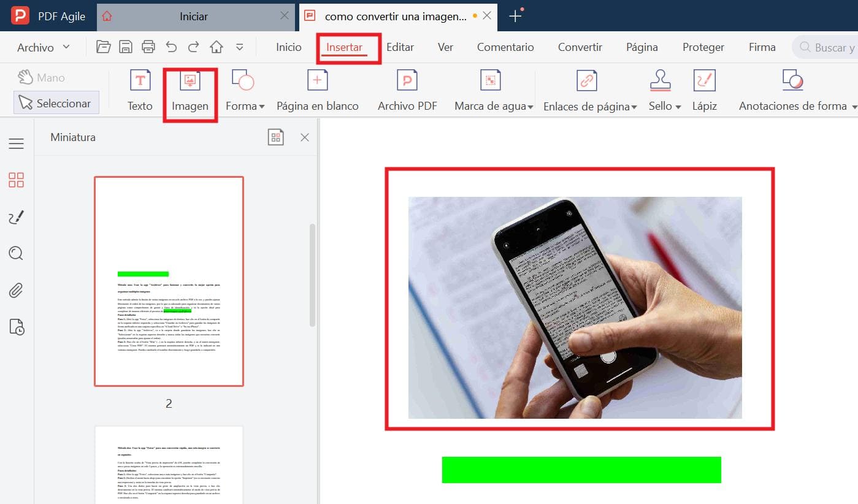Click the Imagen insert tool
This screenshot has height=504, width=858.
point(190,92)
